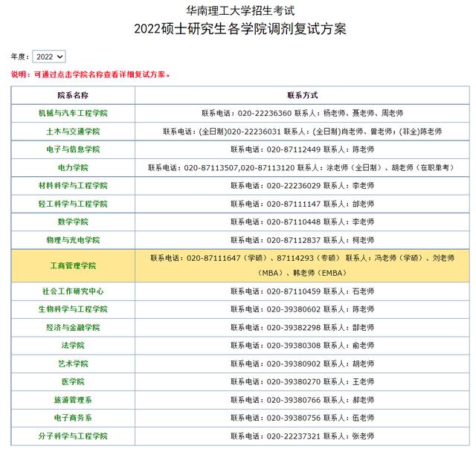Open 艺术学院 link
This screenshot has height=449, width=476.
coord(73,364)
